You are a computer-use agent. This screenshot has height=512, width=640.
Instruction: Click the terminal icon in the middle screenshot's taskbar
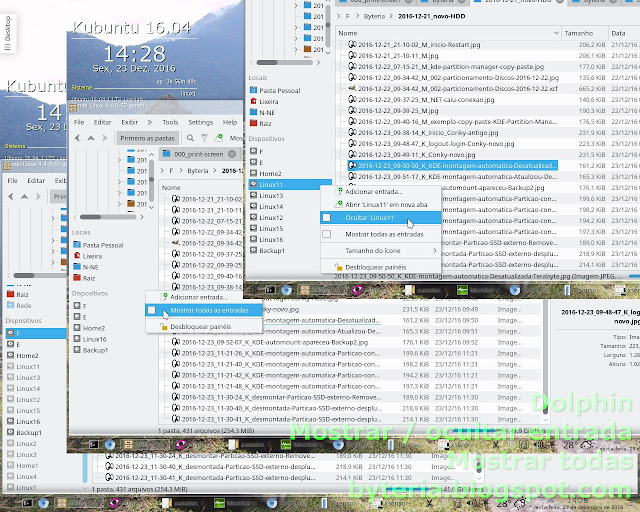pyautogui.click(x=93, y=444)
